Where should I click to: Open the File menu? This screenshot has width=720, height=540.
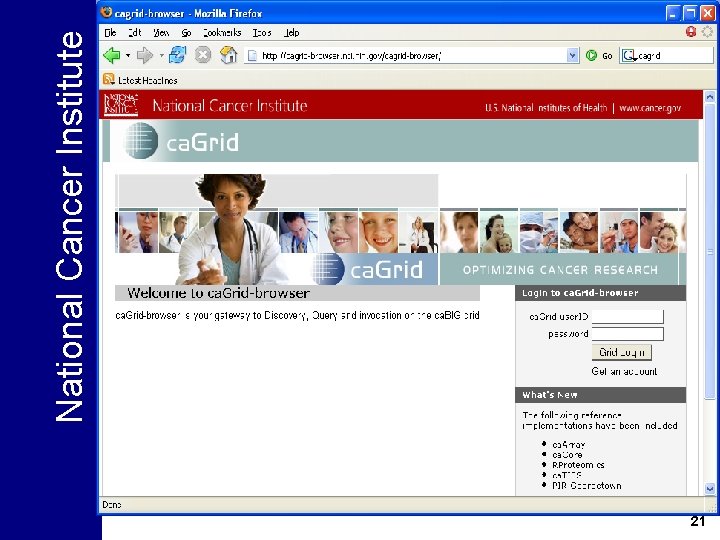tap(110, 33)
